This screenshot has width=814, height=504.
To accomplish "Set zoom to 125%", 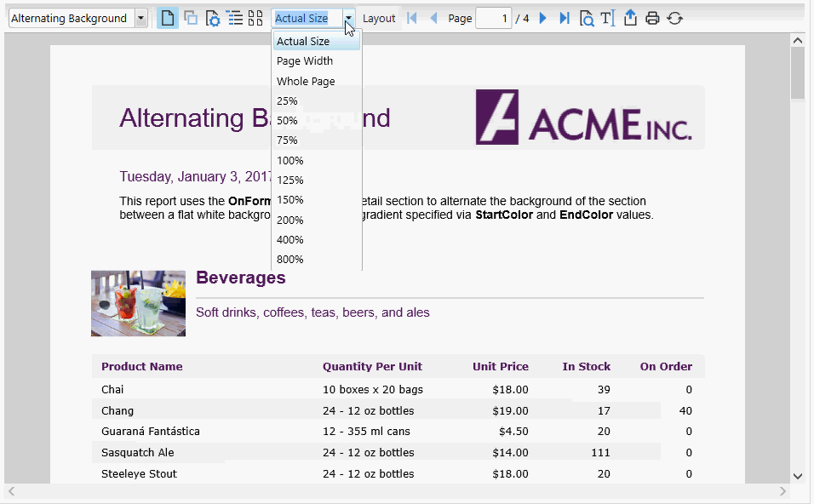I will (317, 180).
